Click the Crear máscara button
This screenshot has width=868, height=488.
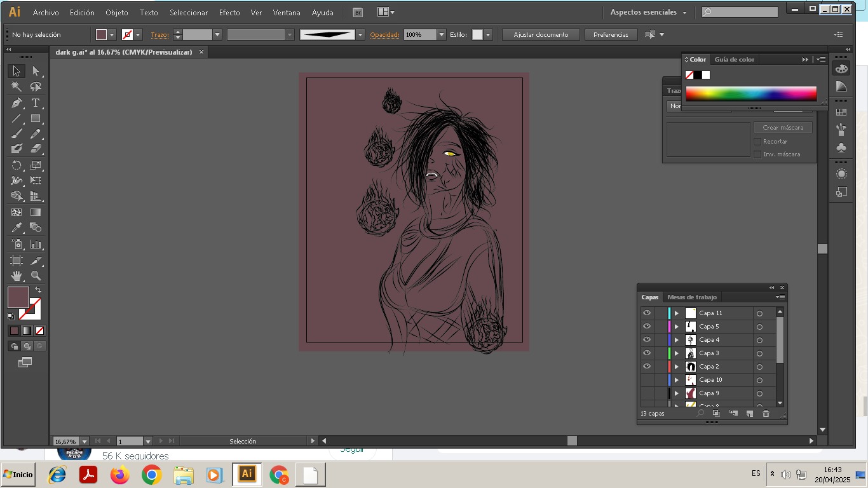(783, 128)
